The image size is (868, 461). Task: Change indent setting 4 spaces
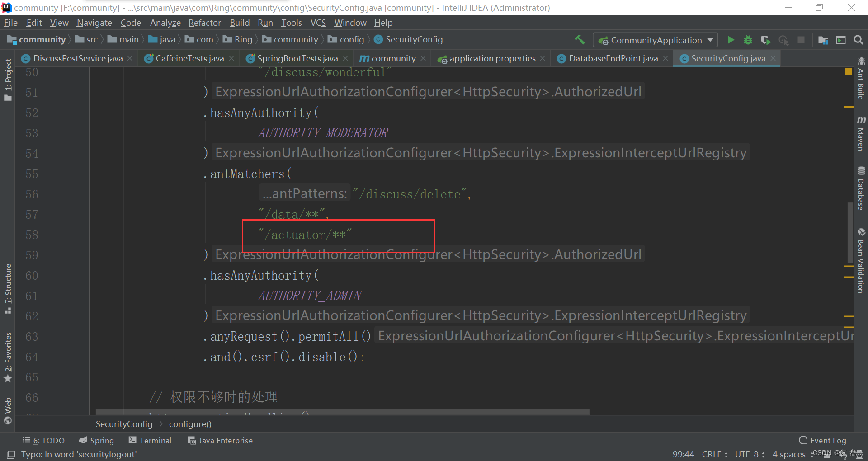[x=789, y=454]
